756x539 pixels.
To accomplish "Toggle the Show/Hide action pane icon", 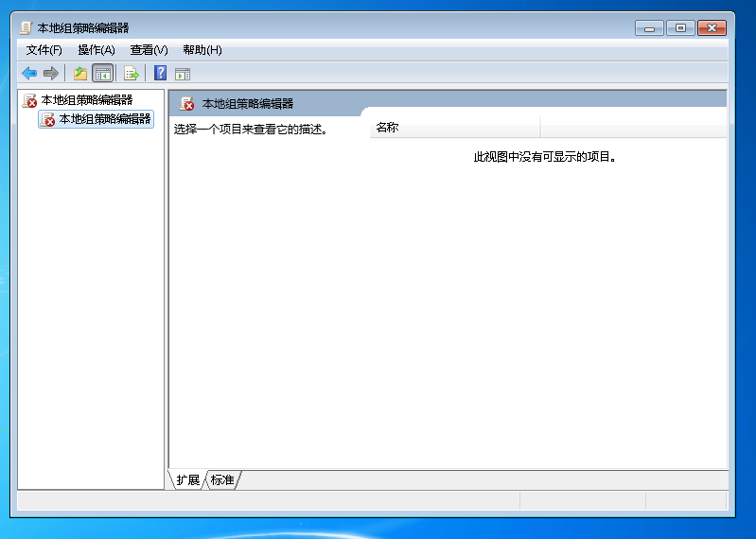I will [183, 74].
